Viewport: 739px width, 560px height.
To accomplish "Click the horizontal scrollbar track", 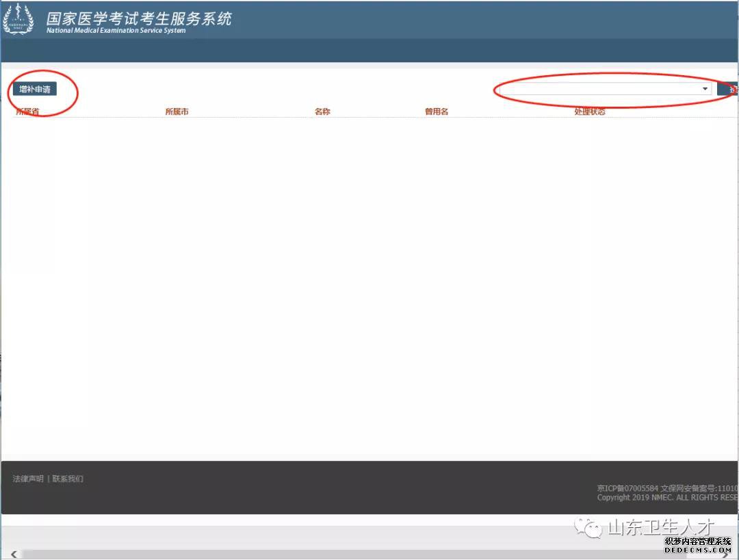I will (x=342, y=555).
